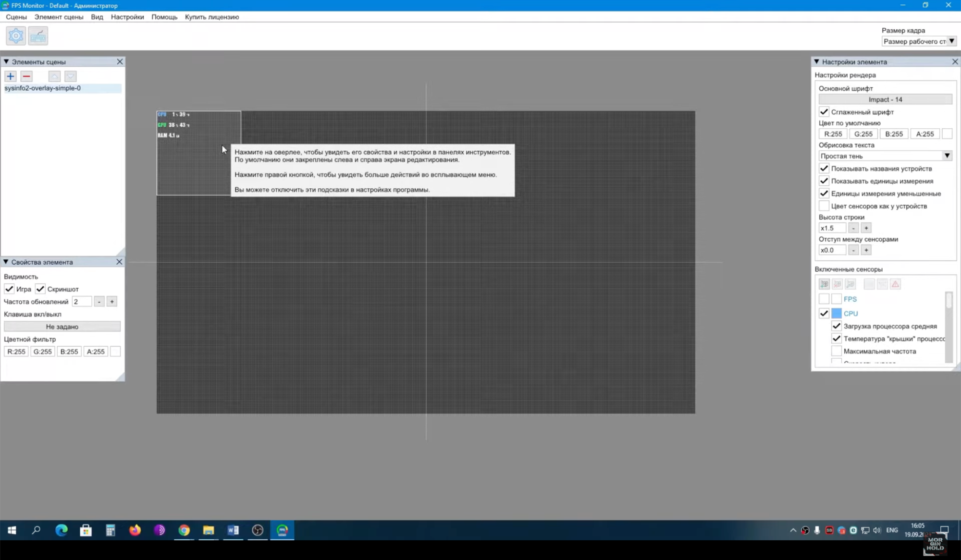Open scene settings gear icon in toolbar
This screenshot has width=961, height=560.
(x=16, y=36)
